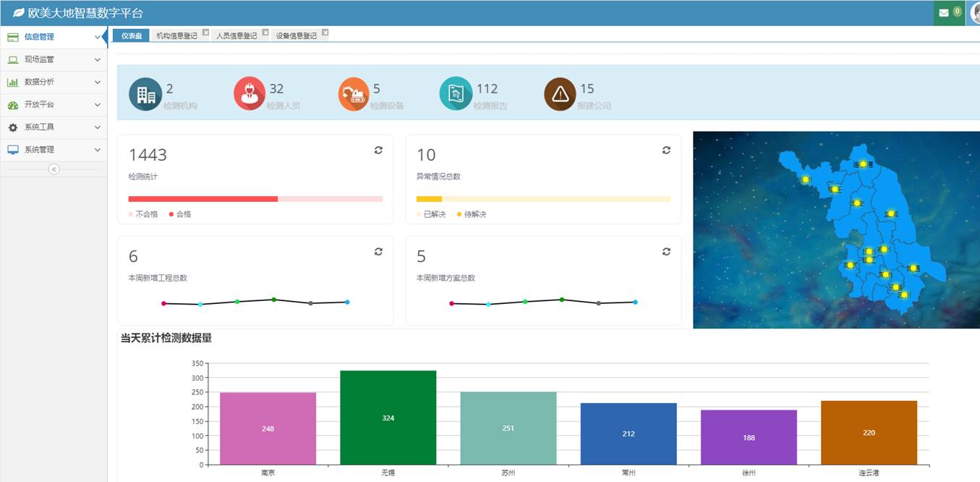Switch to the 机构信息登记 tab
The image size is (980, 482).
[176, 35]
